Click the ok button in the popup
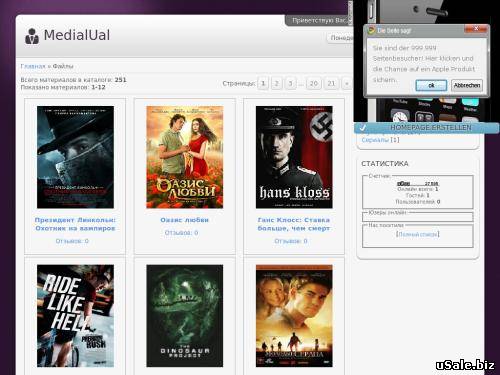 [x=431, y=85]
